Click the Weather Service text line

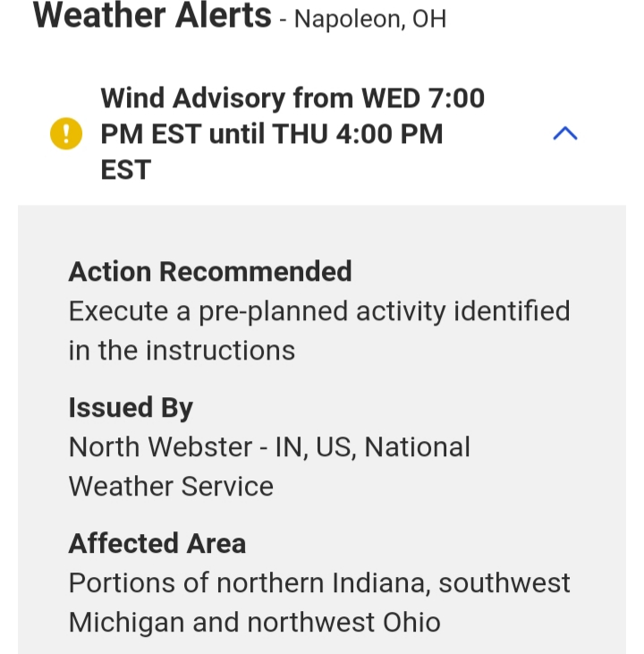tap(171, 486)
